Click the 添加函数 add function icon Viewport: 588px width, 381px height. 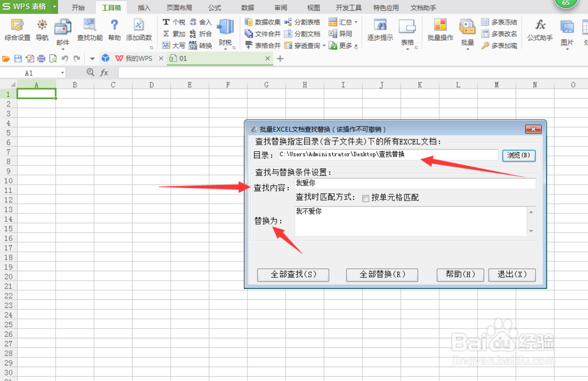[139, 29]
